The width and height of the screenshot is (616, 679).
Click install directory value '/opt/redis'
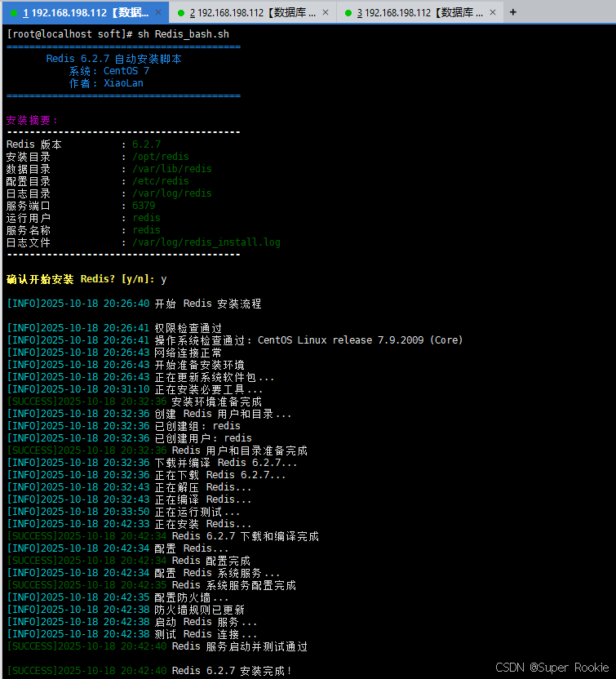coord(161,157)
